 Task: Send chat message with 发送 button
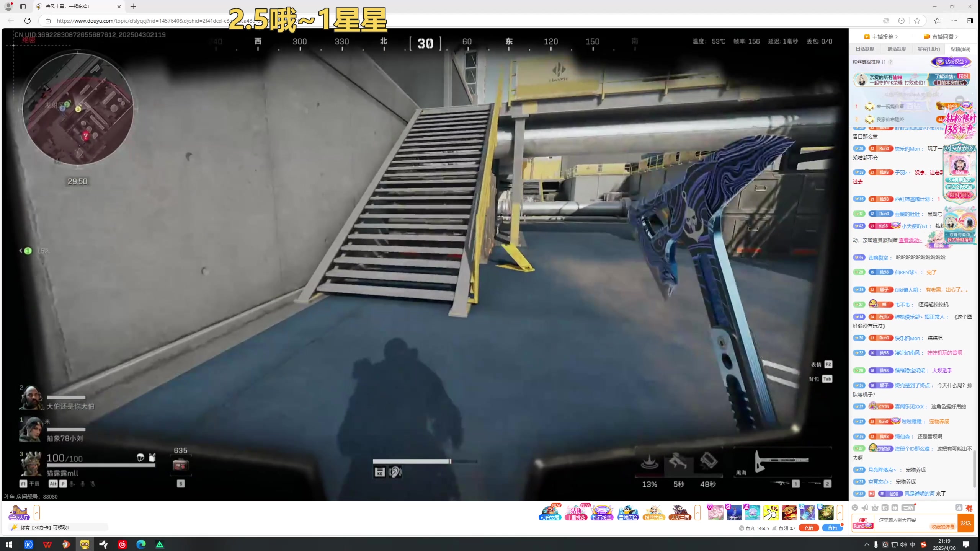(x=965, y=523)
